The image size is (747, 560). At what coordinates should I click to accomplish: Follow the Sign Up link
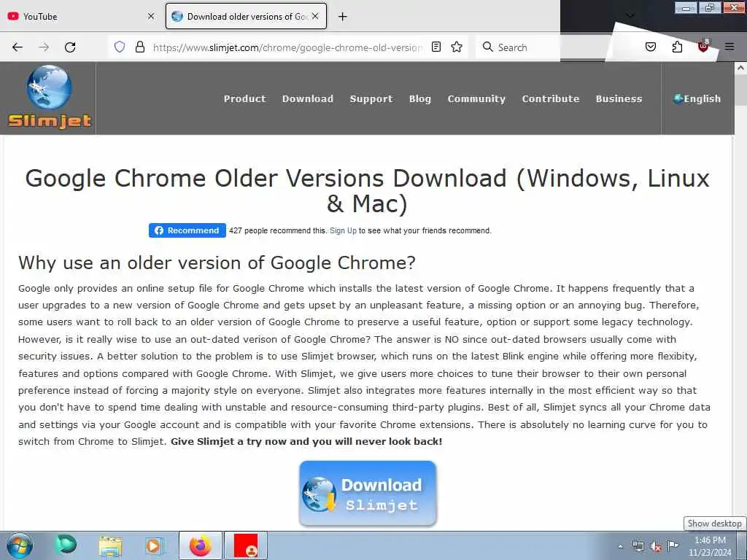(x=343, y=230)
